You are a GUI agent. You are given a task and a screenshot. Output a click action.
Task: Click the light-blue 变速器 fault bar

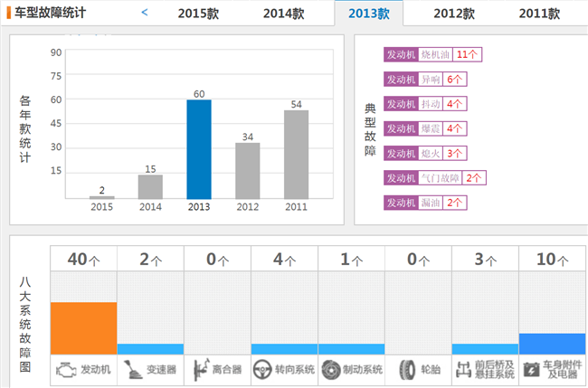click(x=150, y=349)
